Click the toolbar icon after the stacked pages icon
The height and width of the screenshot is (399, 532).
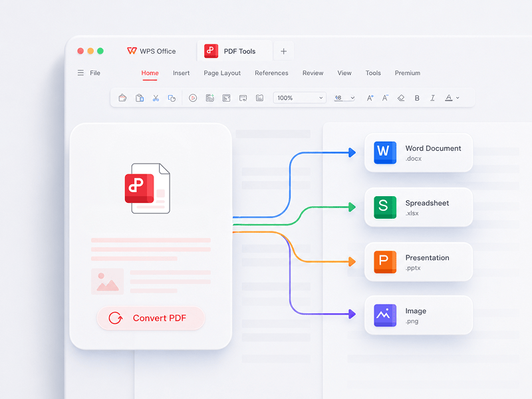[x=226, y=98]
